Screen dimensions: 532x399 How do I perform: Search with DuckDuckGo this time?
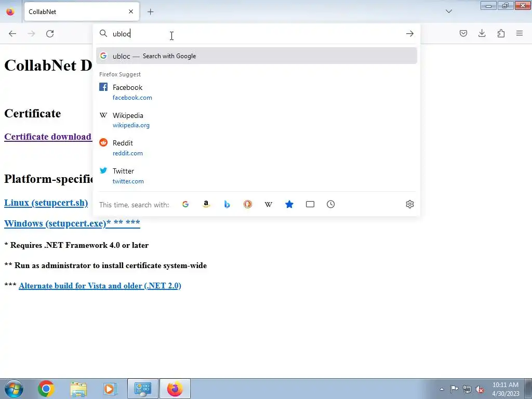[248, 204]
